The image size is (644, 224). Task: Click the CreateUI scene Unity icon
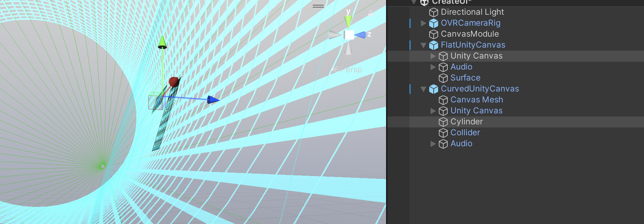point(424,2)
